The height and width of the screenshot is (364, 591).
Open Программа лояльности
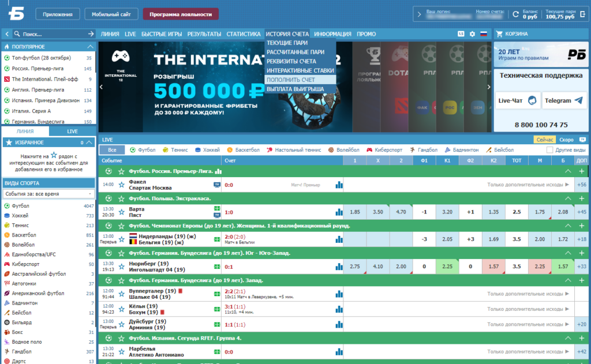pos(181,14)
